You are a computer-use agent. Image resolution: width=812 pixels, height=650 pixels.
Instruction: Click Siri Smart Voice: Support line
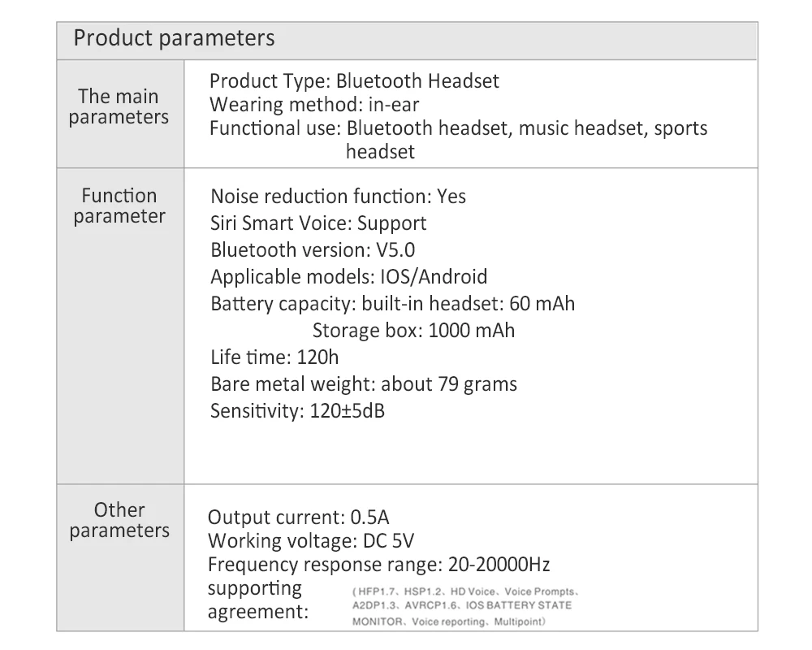[318, 223]
